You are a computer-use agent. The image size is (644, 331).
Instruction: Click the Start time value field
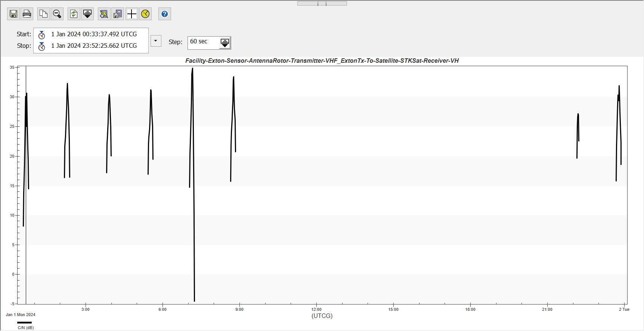(x=94, y=34)
